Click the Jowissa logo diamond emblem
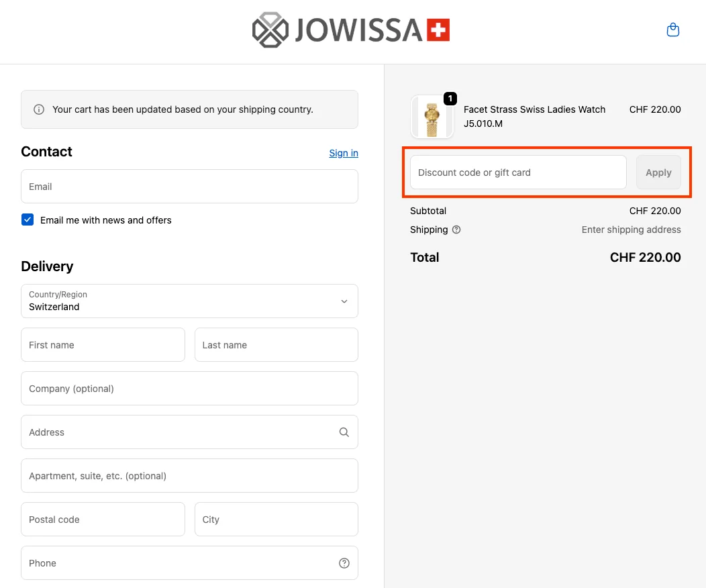Image resolution: width=706 pixels, height=588 pixels. click(x=270, y=30)
